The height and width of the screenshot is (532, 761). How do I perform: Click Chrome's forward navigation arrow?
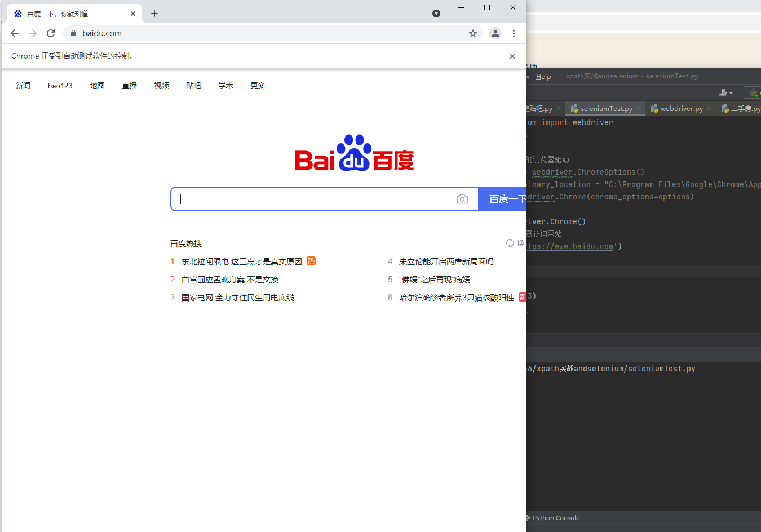33,33
